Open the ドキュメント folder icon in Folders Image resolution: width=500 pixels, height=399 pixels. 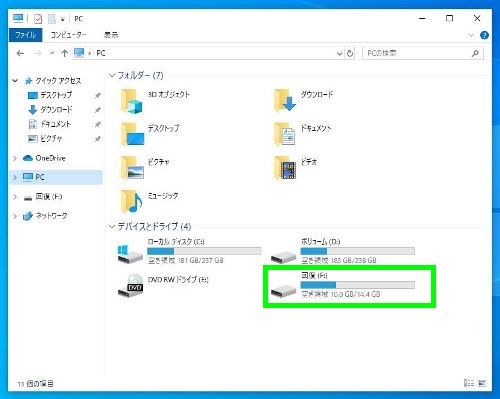tap(285, 135)
